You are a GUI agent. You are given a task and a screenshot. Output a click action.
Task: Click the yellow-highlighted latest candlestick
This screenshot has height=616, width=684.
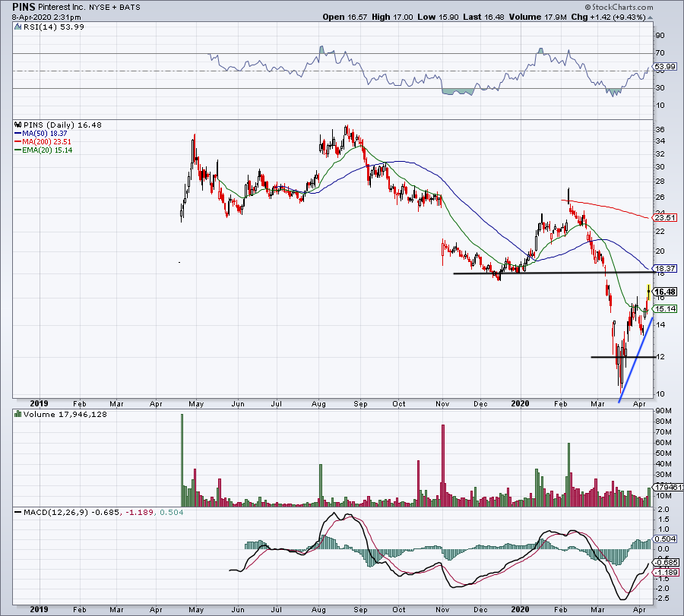click(x=649, y=292)
